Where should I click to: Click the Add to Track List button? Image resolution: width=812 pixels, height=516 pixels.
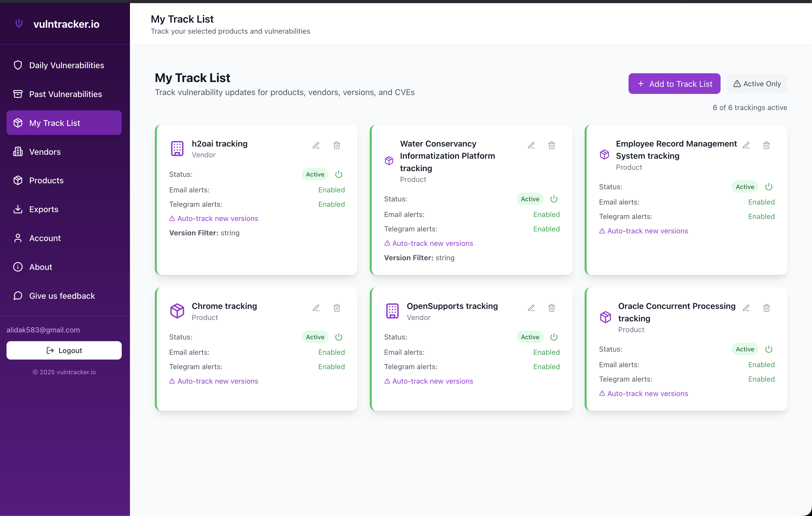click(x=674, y=83)
